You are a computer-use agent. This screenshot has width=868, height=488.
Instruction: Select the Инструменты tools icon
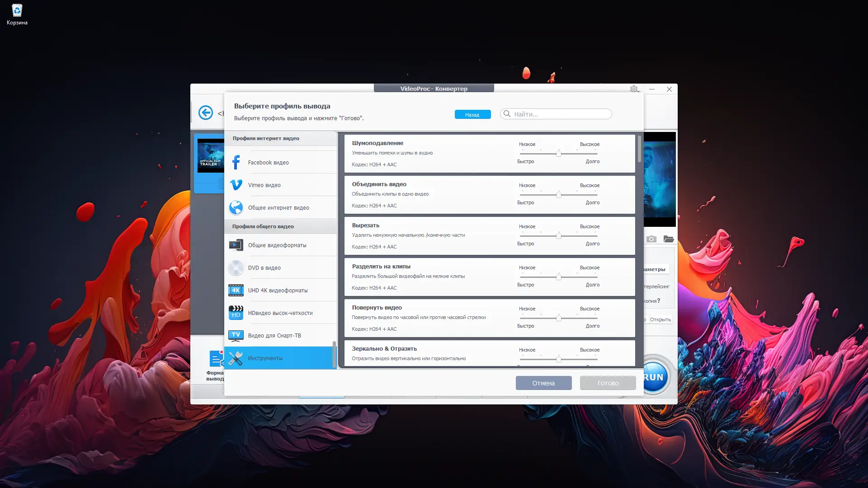(236, 358)
